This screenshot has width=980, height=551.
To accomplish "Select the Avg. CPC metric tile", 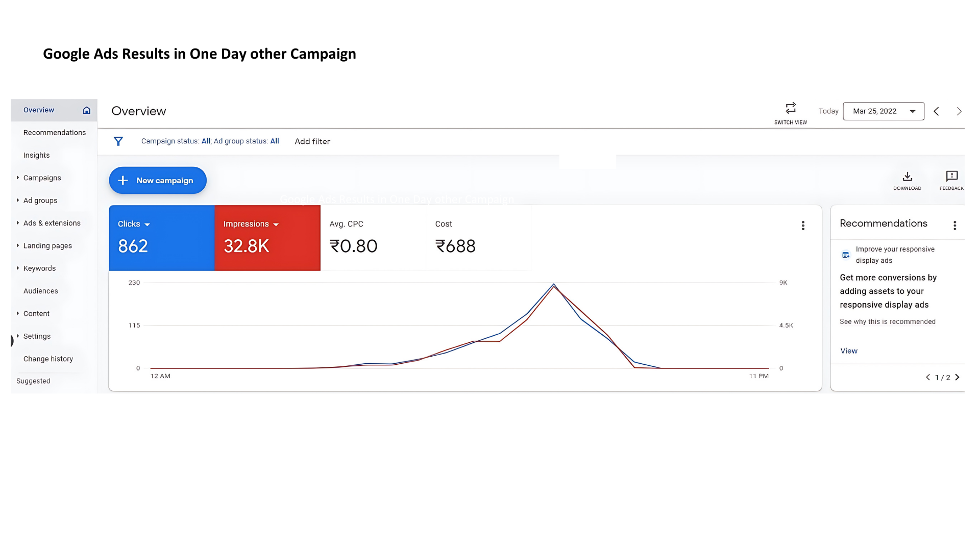I will click(373, 238).
